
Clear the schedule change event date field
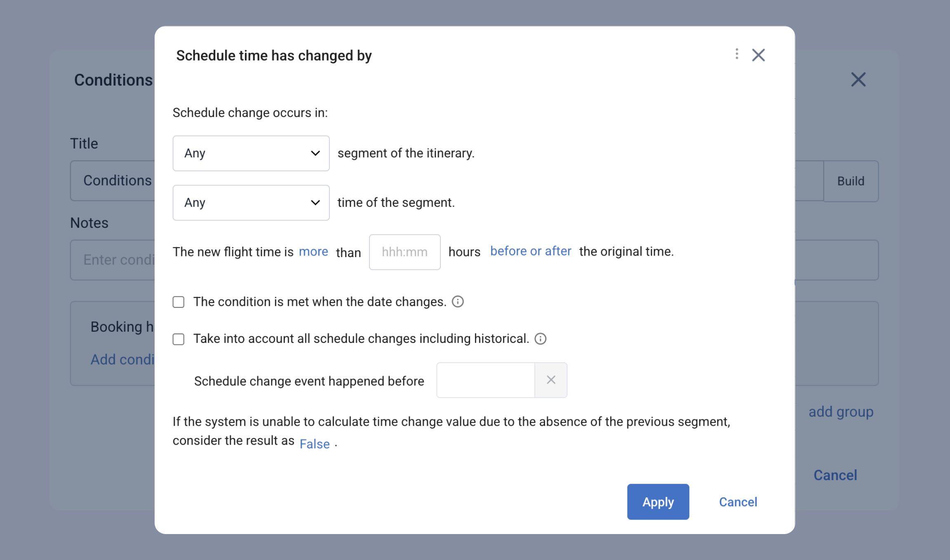pyautogui.click(x=551, y=380)
